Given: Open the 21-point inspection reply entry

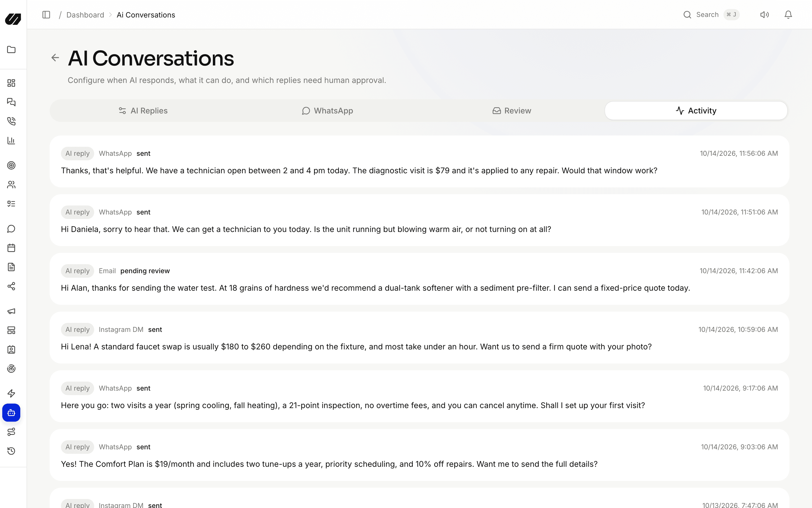Looking at the screenshot, I should pyautogui.click(x=420, y=397).
